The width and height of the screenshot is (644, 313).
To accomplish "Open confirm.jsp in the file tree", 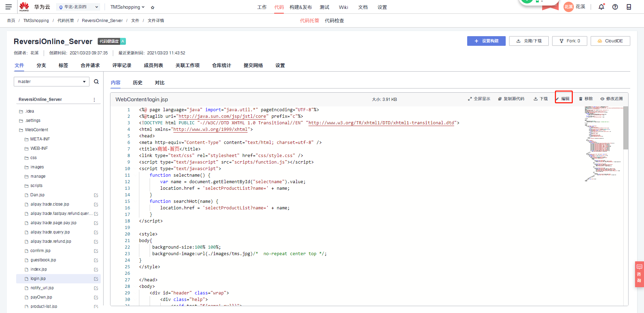I will tap(40, 251).
